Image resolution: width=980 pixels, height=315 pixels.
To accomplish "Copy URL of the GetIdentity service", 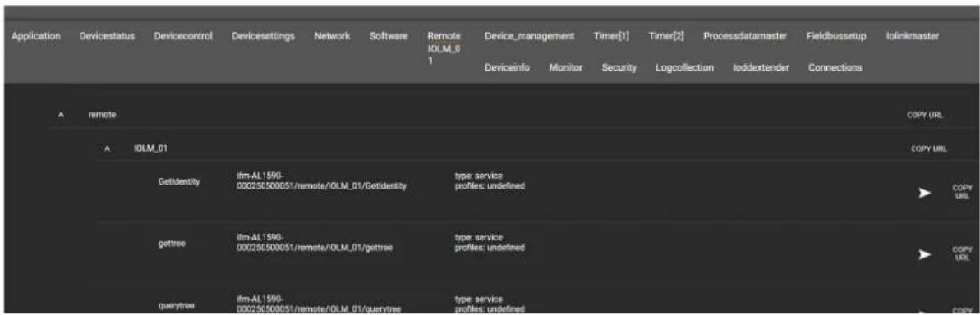I will [962, 191].
